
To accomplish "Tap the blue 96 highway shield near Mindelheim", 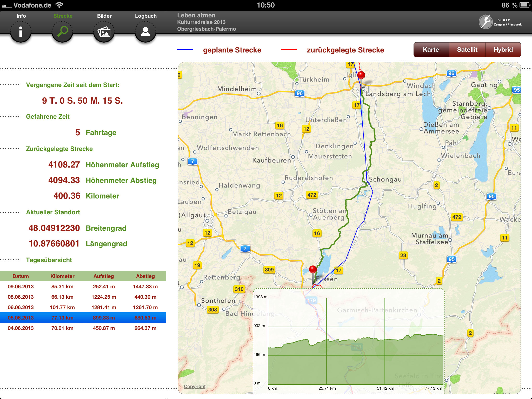I will pos(300,93).
